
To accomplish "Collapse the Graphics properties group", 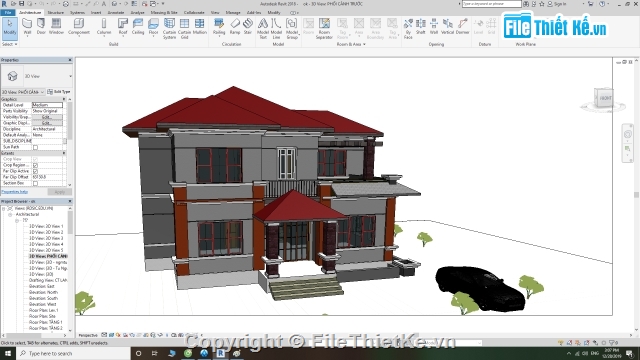I will [x=64, y=99].
